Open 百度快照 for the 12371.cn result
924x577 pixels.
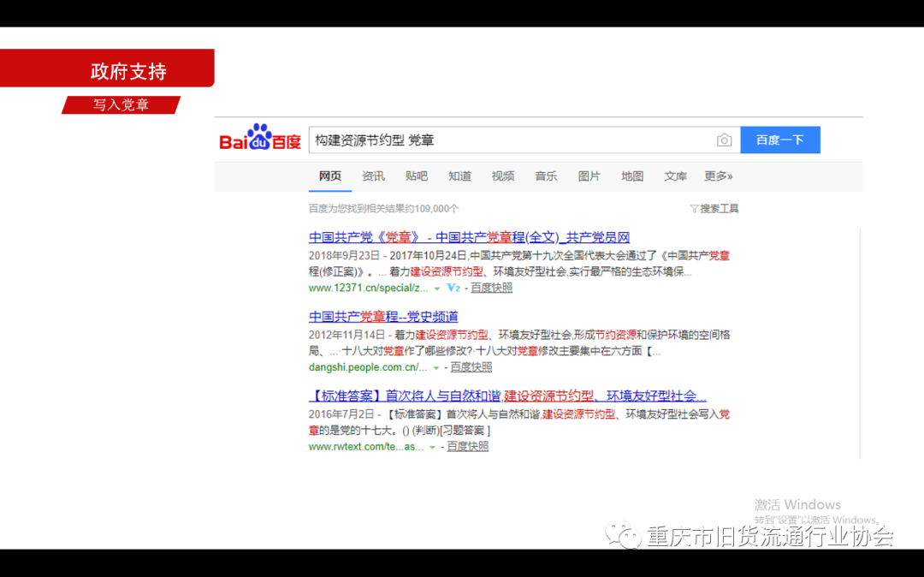point(491,288)
